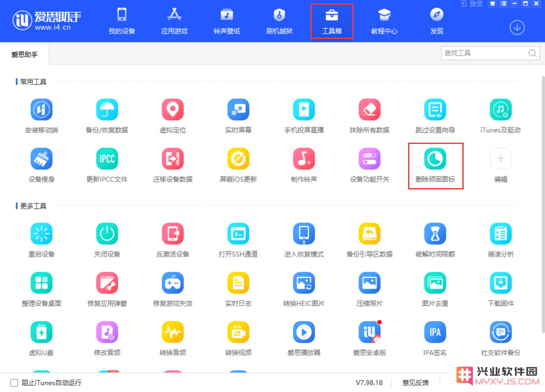Select the 爱思助手 tab
Image resolution: width=545 pixels, height=392 pixels.
point(24,54)
